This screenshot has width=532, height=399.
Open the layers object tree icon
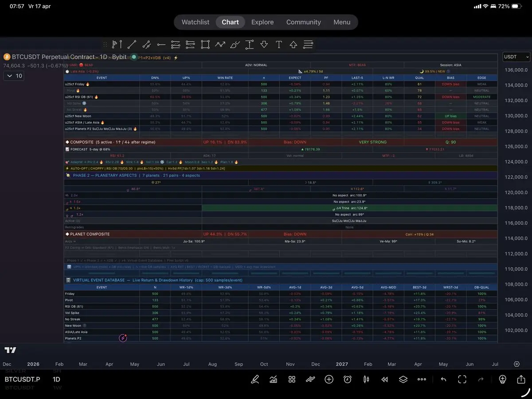pos(403,379)
